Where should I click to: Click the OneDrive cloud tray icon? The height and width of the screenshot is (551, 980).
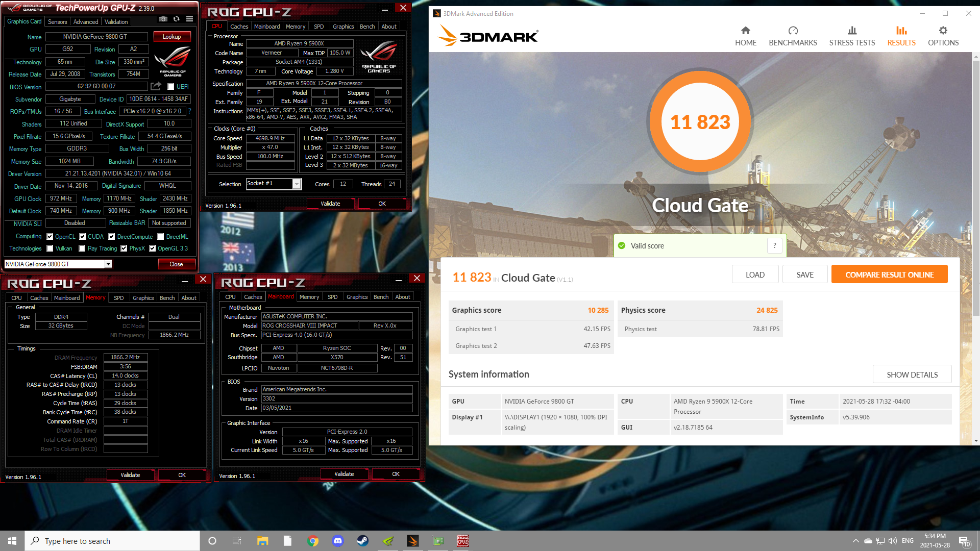point(868,541)
